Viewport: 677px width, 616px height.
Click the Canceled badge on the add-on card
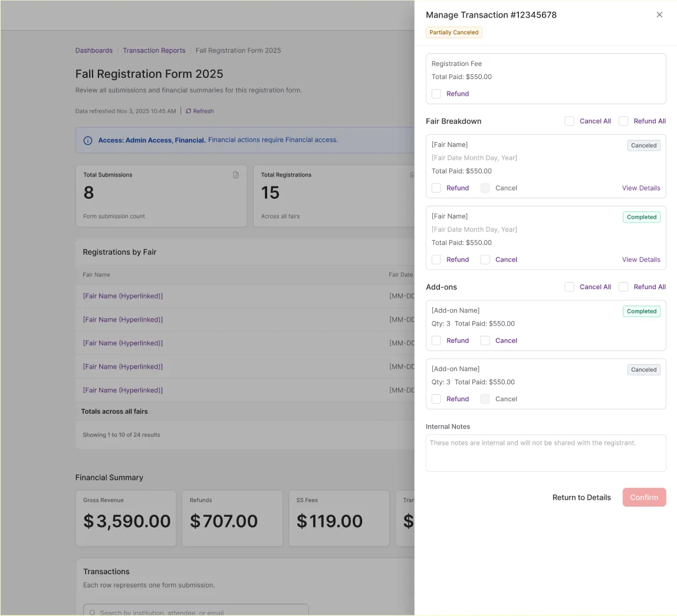tap(644, 370)
